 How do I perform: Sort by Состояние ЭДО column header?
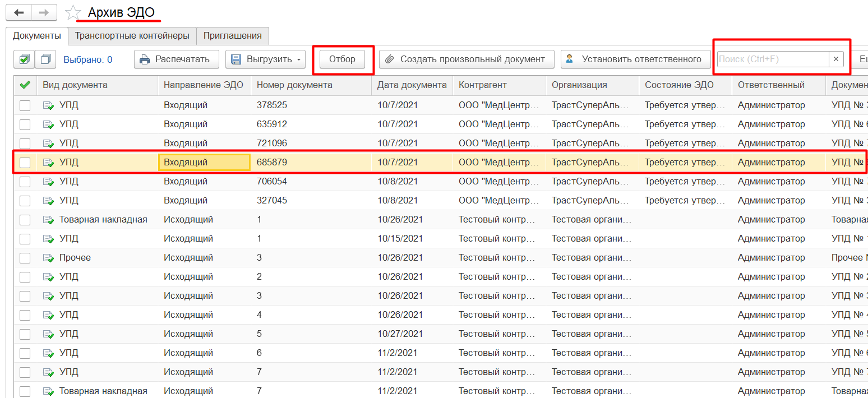click(686, 85)
